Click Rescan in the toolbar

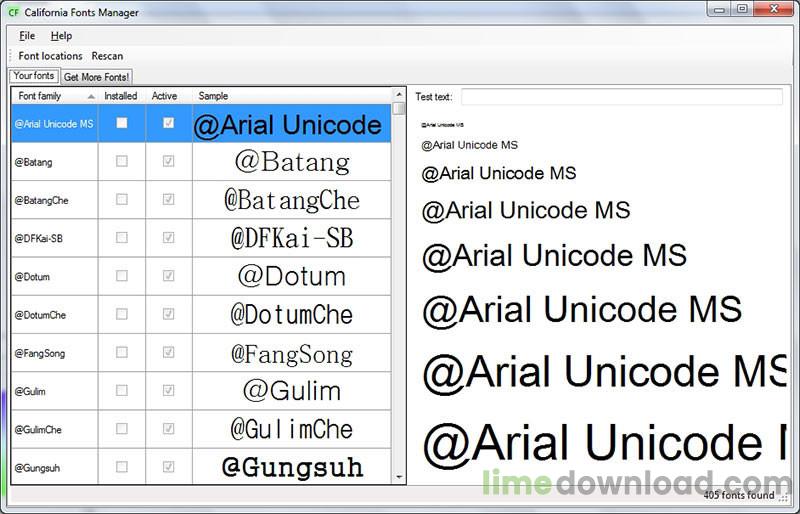click(107, 56)
